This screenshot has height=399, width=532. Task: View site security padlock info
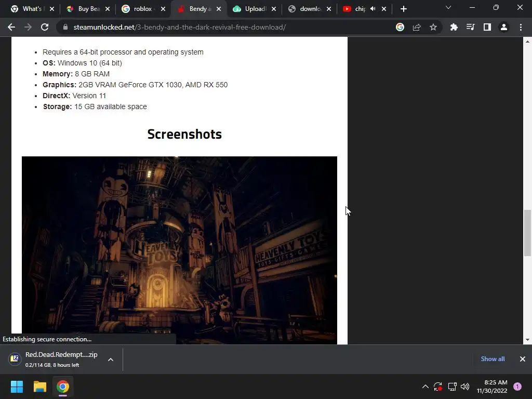(x=65, y=27)
